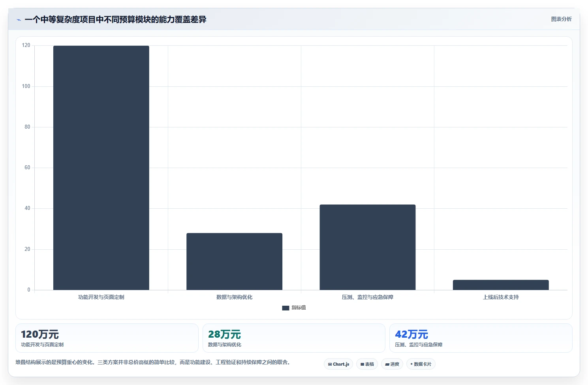This screenshot has height=385, width=588.
Task: Click the y-axis value 100
Action: [x=26, y=86]
